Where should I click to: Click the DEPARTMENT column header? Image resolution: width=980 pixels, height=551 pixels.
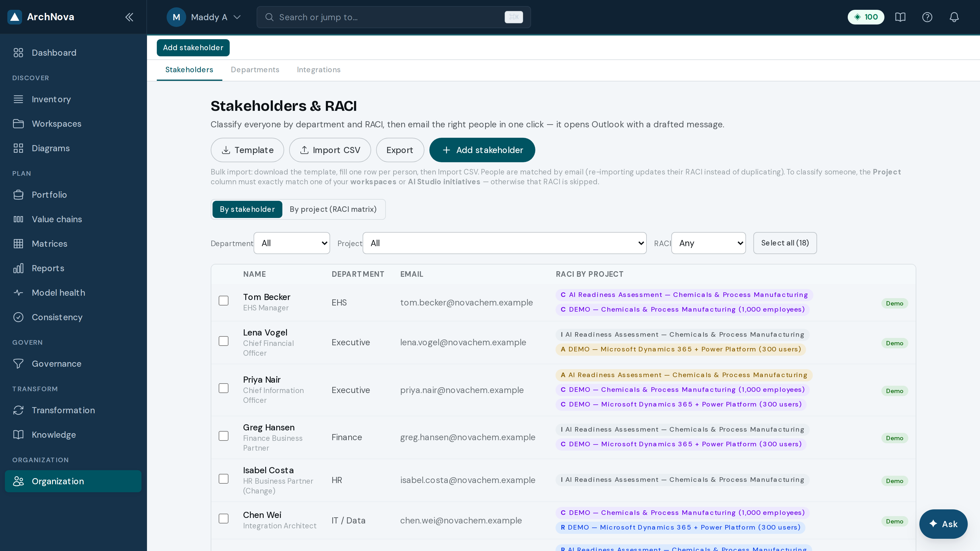358,274
